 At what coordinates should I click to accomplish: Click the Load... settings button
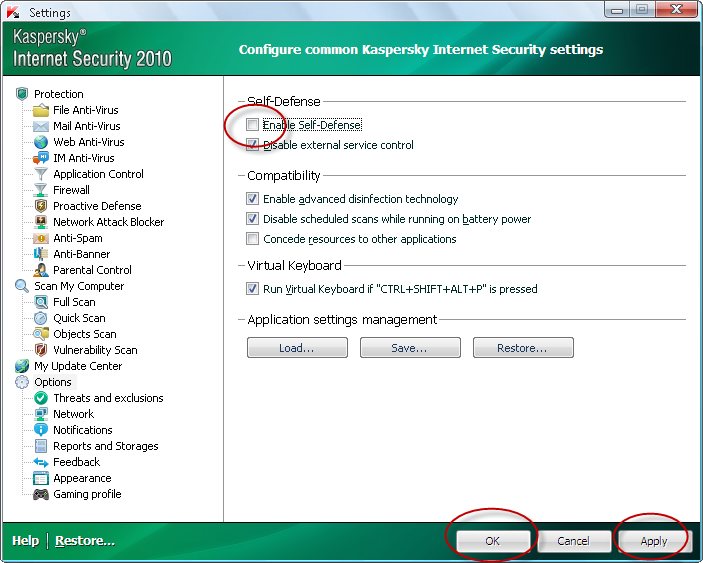(297, 348)
